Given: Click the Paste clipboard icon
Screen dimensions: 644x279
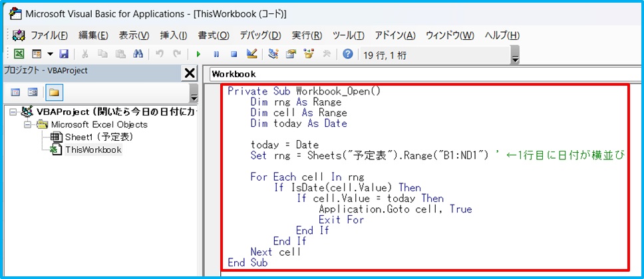Looking at the screenshot, I should point(120,54).
